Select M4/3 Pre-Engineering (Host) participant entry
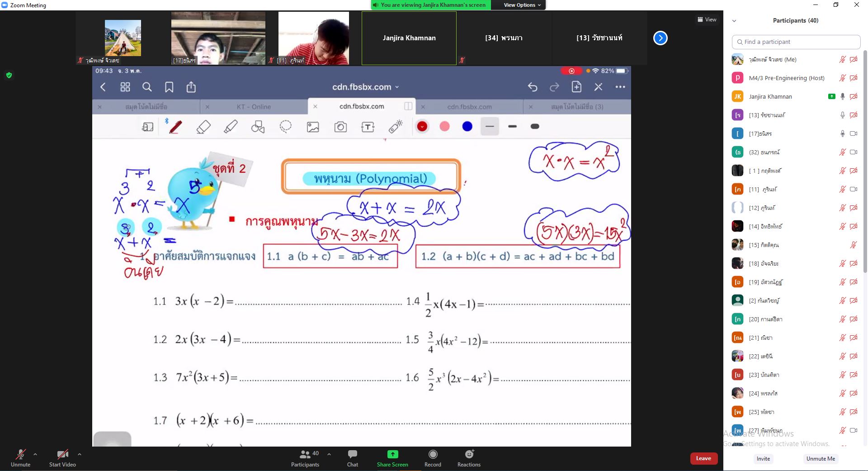Image resolution: width=868 pixels, height=471 pixels. click(786, 78)
